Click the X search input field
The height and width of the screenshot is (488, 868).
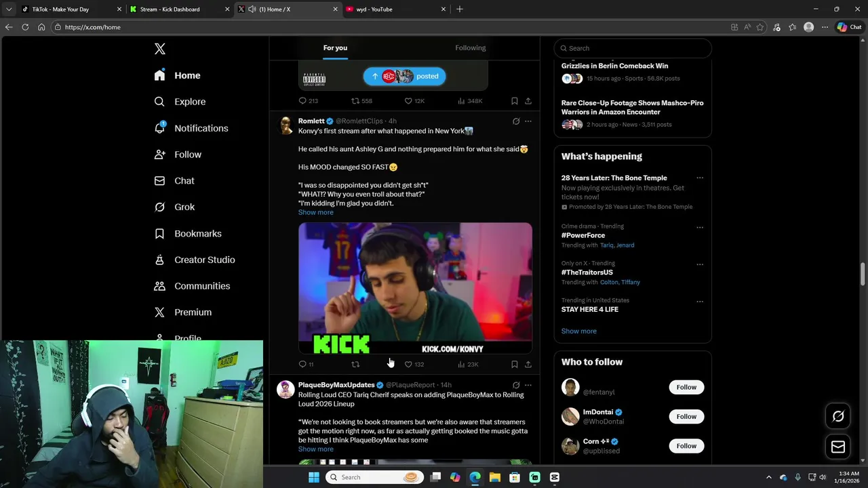click(x=633, y=48)
